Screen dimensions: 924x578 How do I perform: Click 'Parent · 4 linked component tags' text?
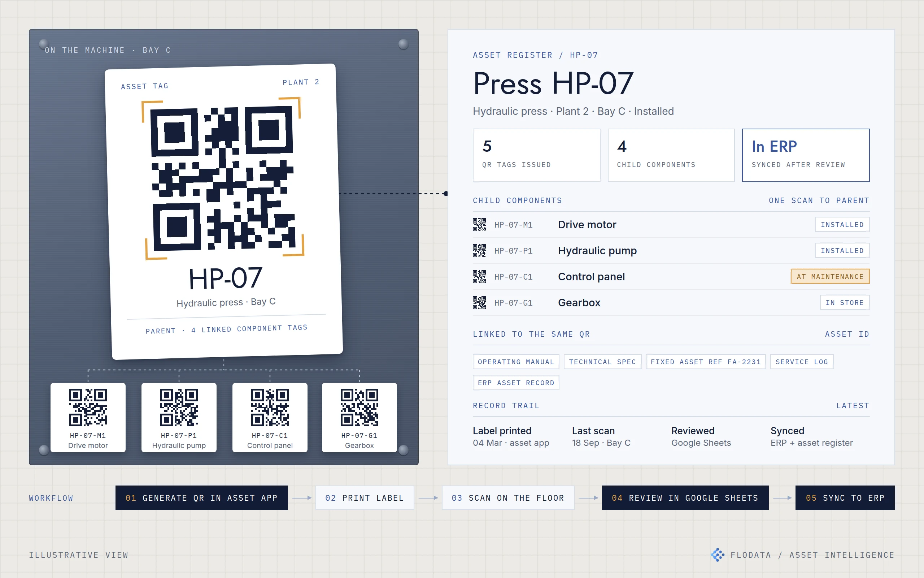[x=226, y=329]
